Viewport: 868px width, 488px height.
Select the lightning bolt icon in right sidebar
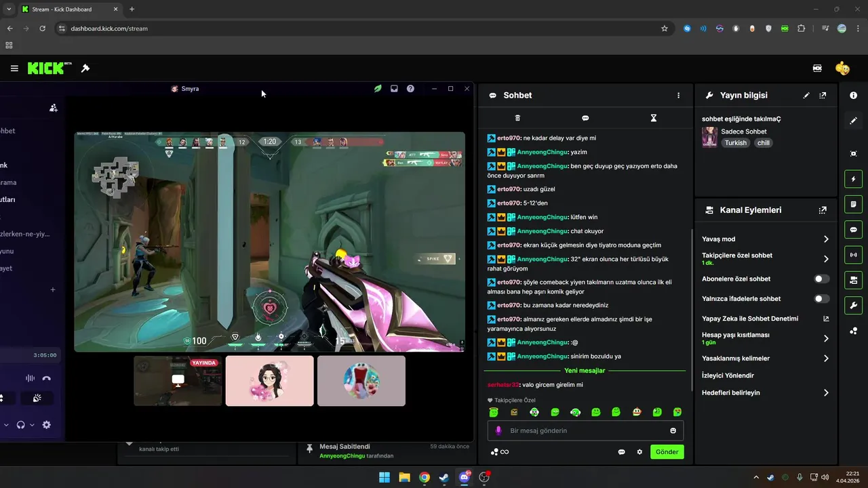pos(853,179)
